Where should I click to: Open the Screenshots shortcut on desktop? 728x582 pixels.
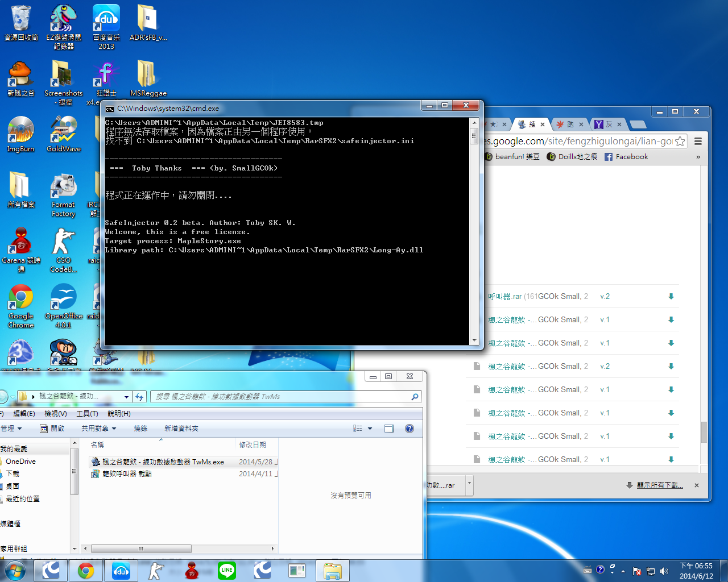point(63,83)
